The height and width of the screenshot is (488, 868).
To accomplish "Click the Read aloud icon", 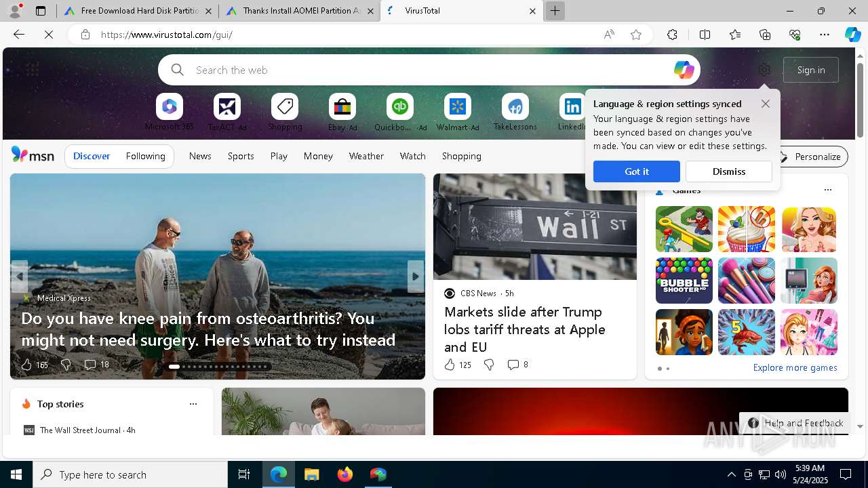I will pos(609,35).
